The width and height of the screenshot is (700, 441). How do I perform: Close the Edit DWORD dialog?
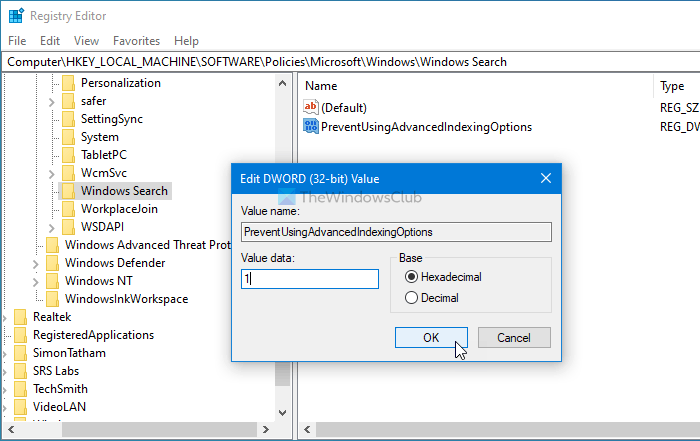pos(546,179)
